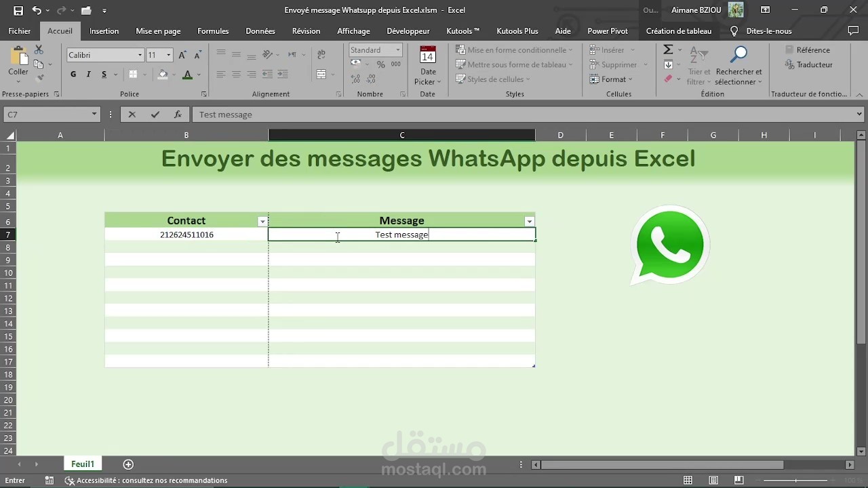
Task: Add a new sheet with the plus
Action: point(128,464)
